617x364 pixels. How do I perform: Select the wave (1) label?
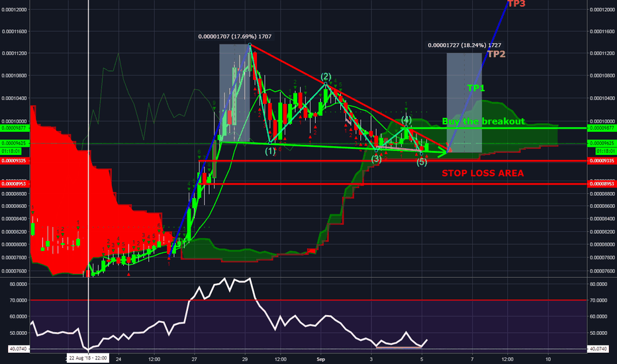(x=270, y=151)
